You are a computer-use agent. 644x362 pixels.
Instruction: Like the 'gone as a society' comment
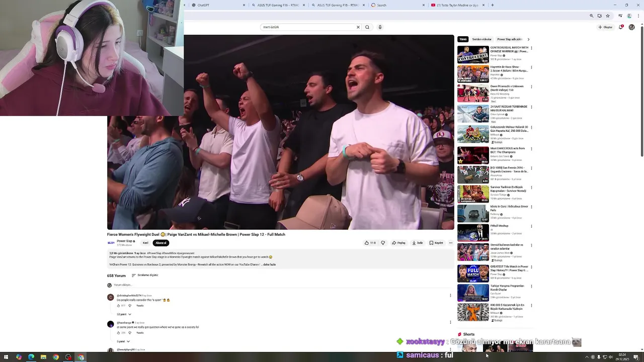[119, 333]
